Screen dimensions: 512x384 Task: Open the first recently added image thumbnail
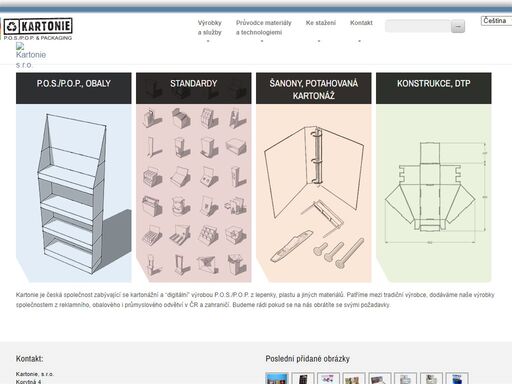(x=277, y=379)
